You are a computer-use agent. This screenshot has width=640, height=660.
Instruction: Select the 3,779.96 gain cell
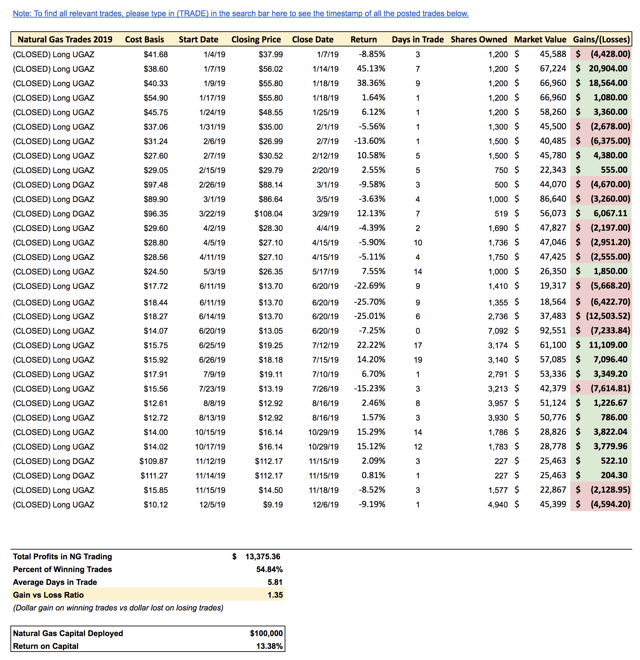[x=601, y=446]
